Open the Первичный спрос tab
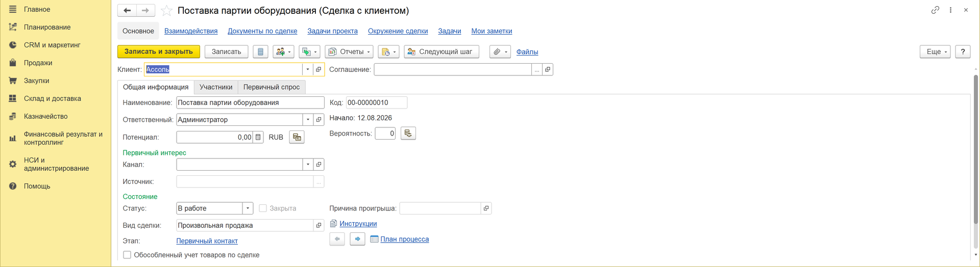 [272, 87]
